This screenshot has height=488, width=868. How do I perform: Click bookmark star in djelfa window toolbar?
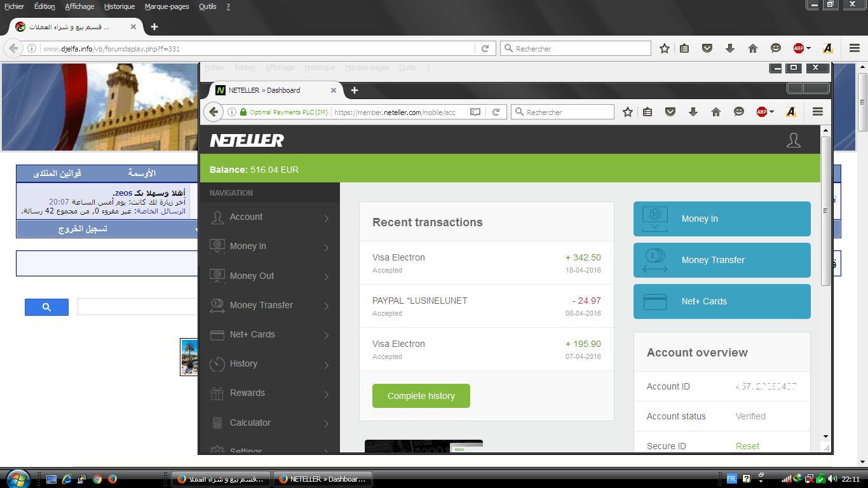click(x=665, y=48)
